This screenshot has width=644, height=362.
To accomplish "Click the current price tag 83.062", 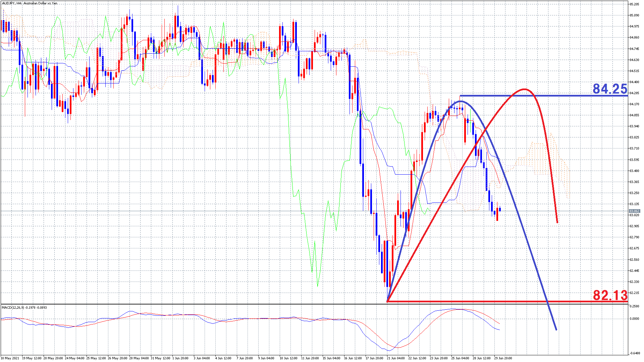I will click(x=634, y=211).
